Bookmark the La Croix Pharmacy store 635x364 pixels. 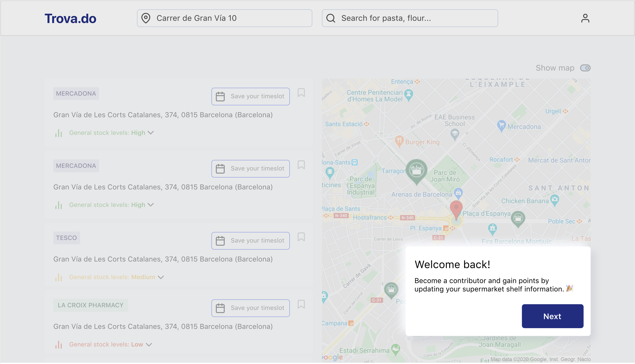click(301, 304)
